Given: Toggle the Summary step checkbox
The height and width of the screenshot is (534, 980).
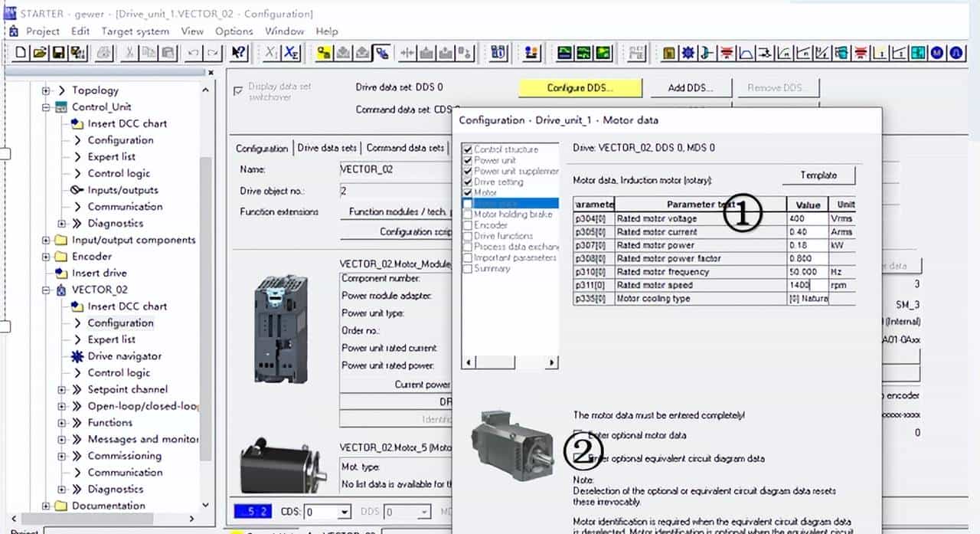Looking at the screenshot, I should click(x=468, y=268).
